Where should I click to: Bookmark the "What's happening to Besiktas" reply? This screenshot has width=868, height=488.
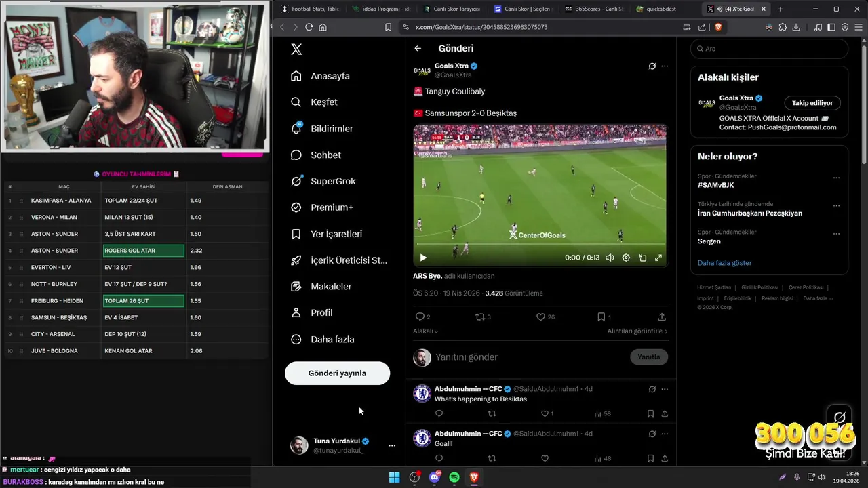[x=650, y=413]
